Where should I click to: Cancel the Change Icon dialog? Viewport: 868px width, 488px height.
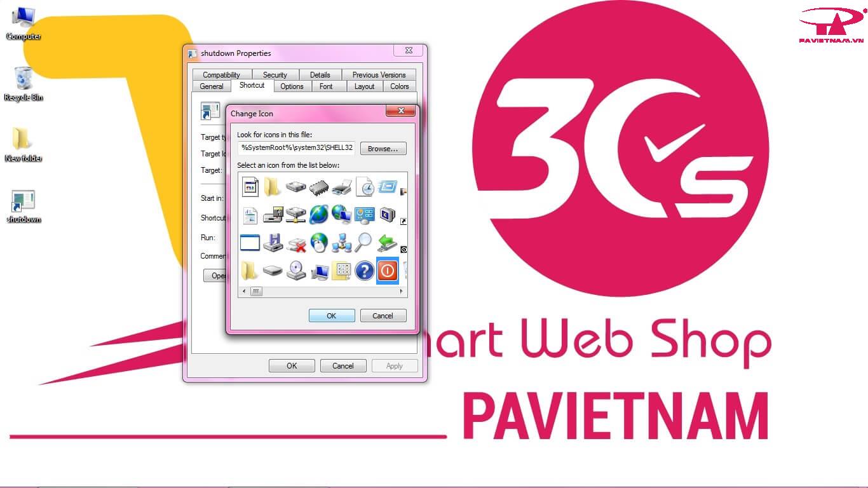coord(383,316)
